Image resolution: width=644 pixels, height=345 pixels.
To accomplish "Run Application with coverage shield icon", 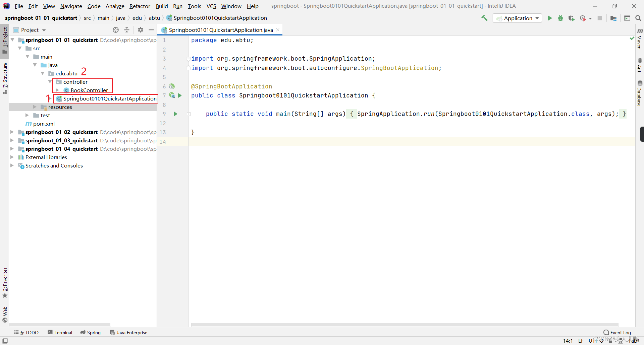I will [572, 18].
